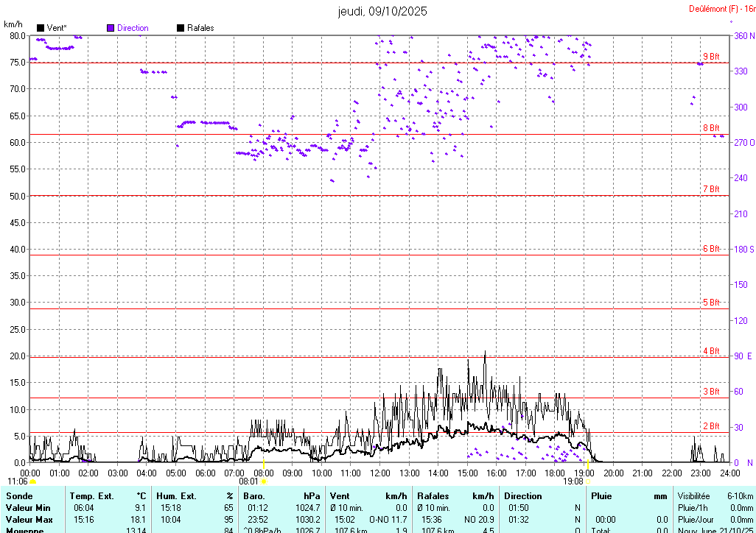The width and height of the screenshot is (756, 533).
Task: Click the date title jeudi, 09/10/2025
Action: pyautogui.click(x=382, y=11)
